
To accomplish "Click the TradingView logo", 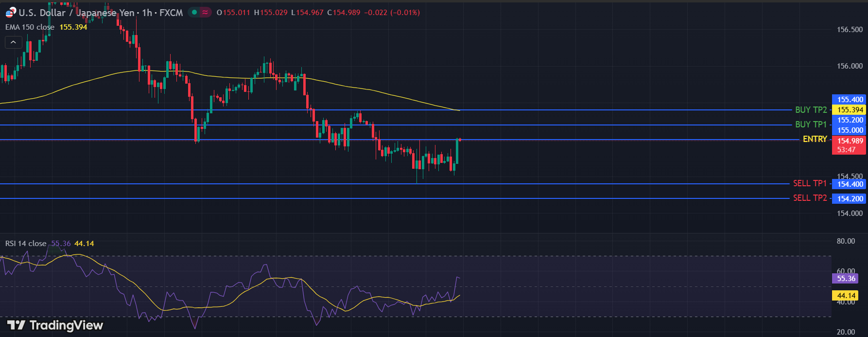I will point(55,325).
